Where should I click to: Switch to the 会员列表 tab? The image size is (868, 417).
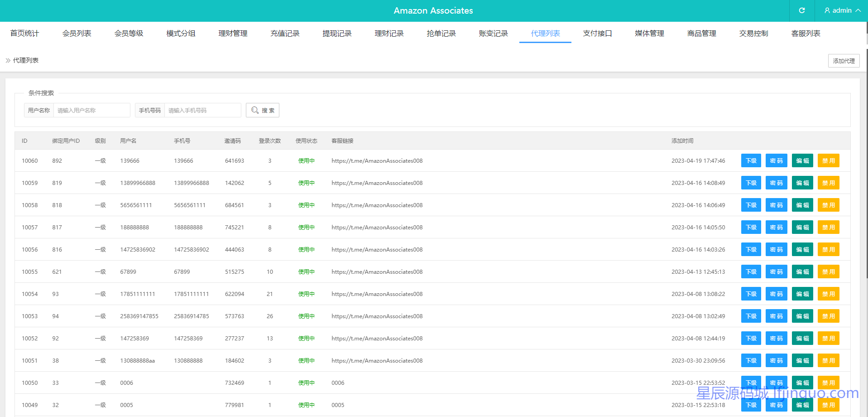click(x=77, y=34)
